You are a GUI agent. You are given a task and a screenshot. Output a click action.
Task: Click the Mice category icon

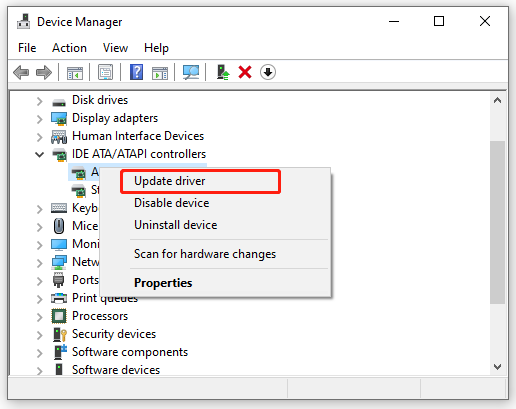pyautogui.click(x=59, y=226)
